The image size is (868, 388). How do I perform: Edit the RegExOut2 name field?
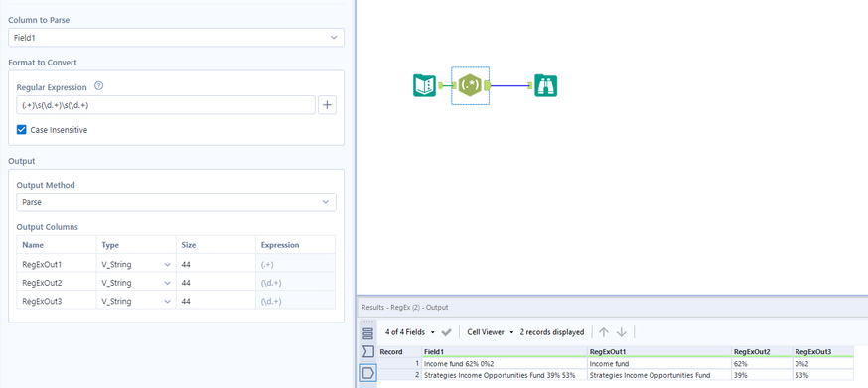[57, 283]
